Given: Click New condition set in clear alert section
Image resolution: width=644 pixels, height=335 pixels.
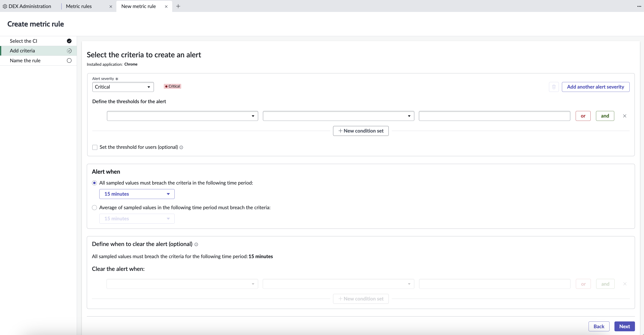Looking at the screenshot, I should (361, 299).
